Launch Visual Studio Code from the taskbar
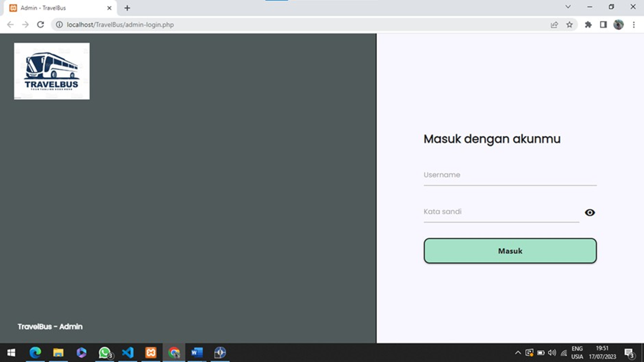644x362 pixels. [x=128, y=352]
